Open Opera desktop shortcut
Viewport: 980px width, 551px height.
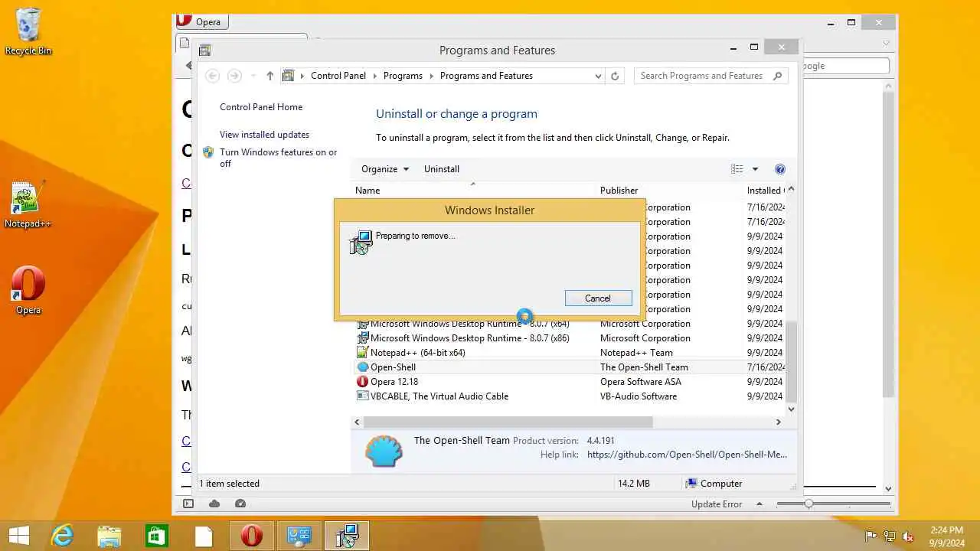click(x=28, y=291)
